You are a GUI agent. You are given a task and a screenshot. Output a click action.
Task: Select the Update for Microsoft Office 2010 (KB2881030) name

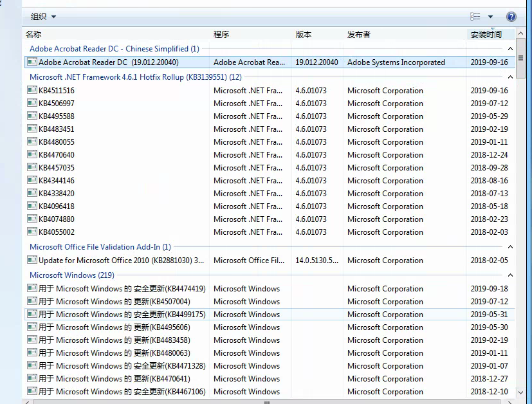pyautogui.click(x=121, y=261)
